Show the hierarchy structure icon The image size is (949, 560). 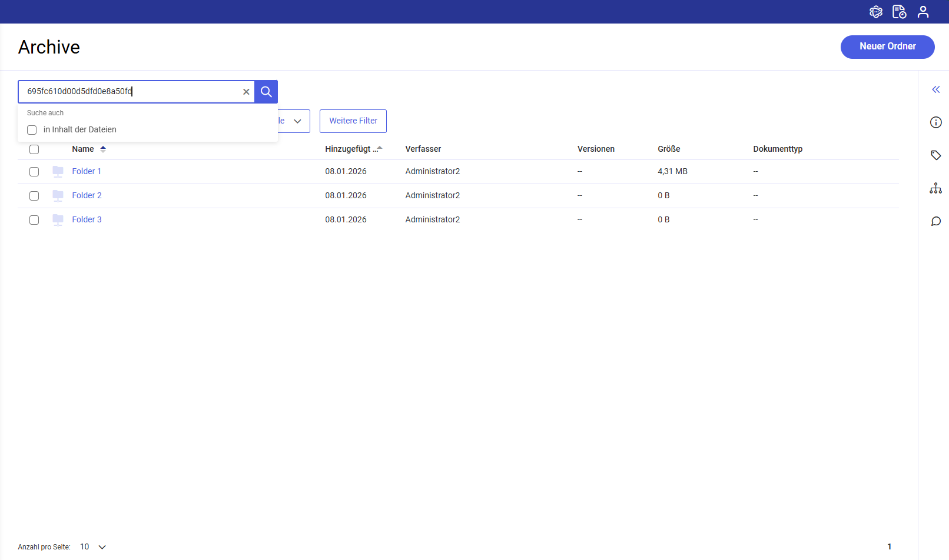coord(935,188)
